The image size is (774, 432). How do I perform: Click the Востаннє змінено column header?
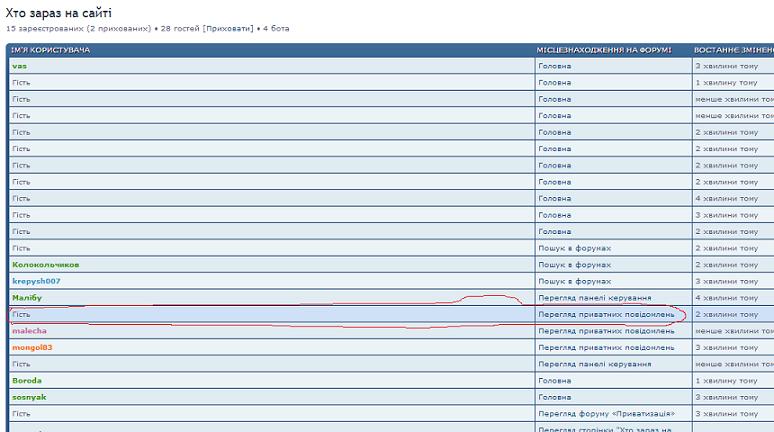pos(733,50)
